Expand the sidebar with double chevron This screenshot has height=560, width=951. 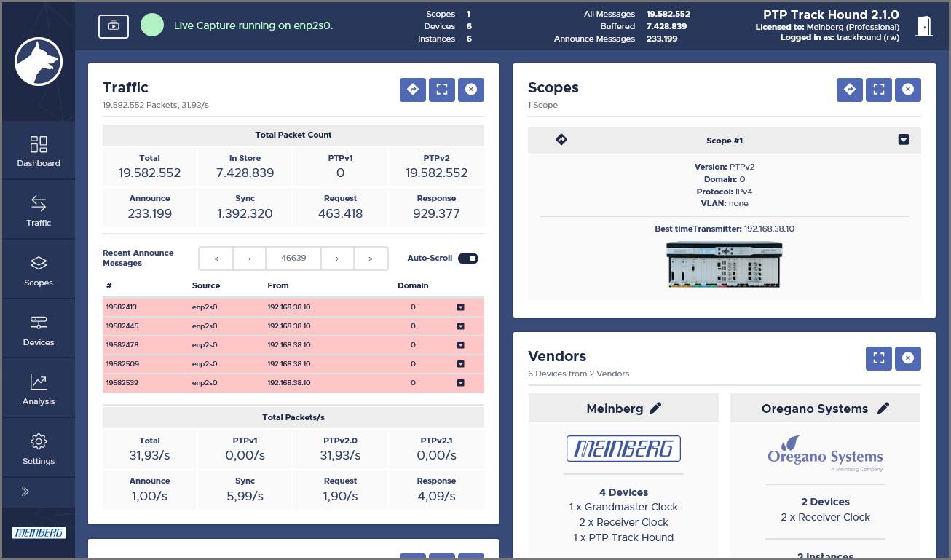25,492
